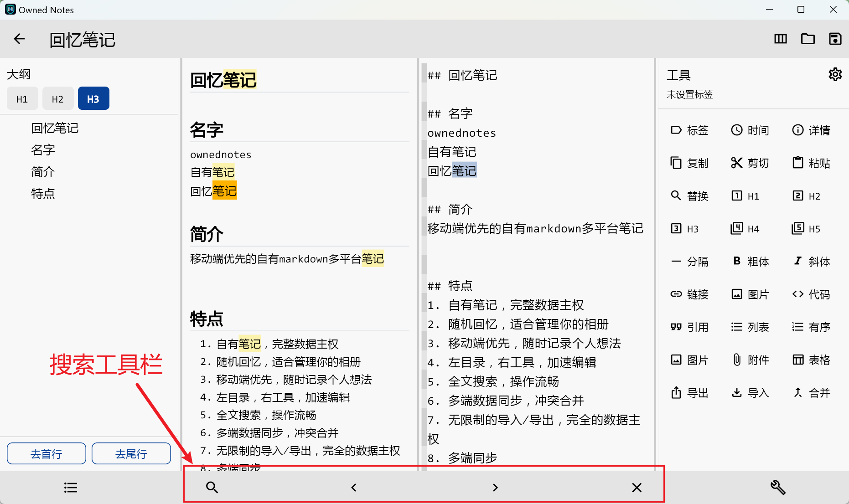Jump to 名字 in outline
This screenshot has height=504, width=849.
click(x=43, y=150)
